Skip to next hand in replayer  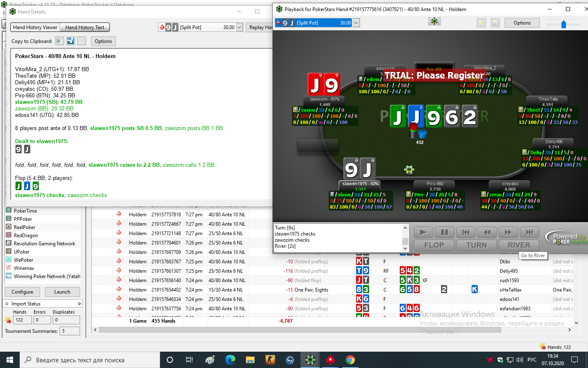pos(530,232)
